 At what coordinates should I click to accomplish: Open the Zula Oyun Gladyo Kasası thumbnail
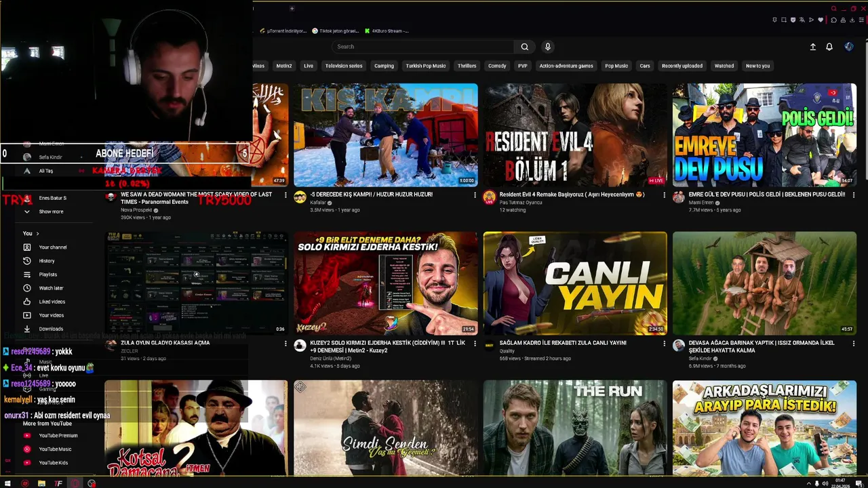(x=196, y=283)
